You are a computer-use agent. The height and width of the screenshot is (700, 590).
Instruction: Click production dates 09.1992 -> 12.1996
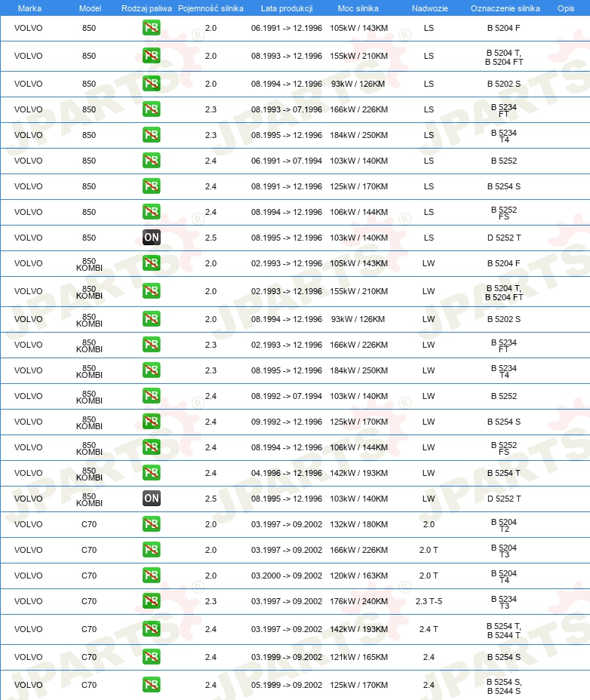286,422
